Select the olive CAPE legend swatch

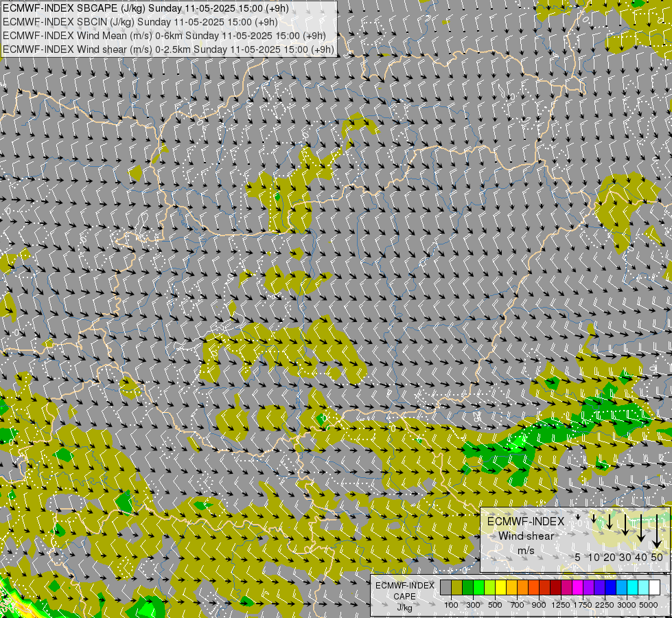[x=457, y=588]
